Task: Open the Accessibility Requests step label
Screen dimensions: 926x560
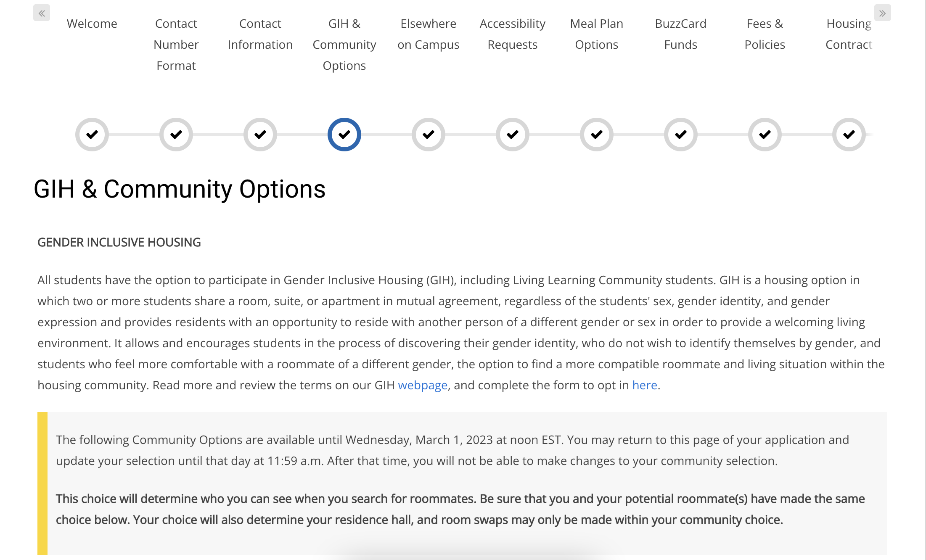Action: click(512, 34)
